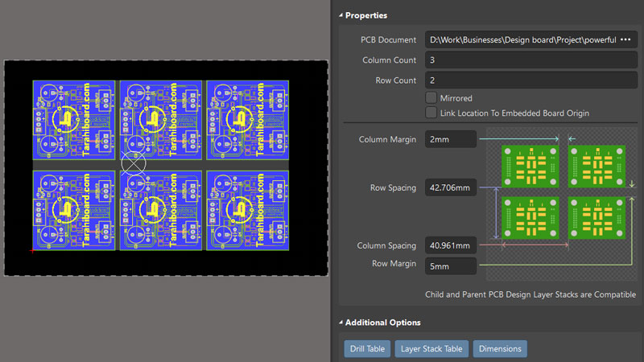
Task: Edit the Column Margin 2mm field
Action: pyautogui.click(x=451, y=139)
